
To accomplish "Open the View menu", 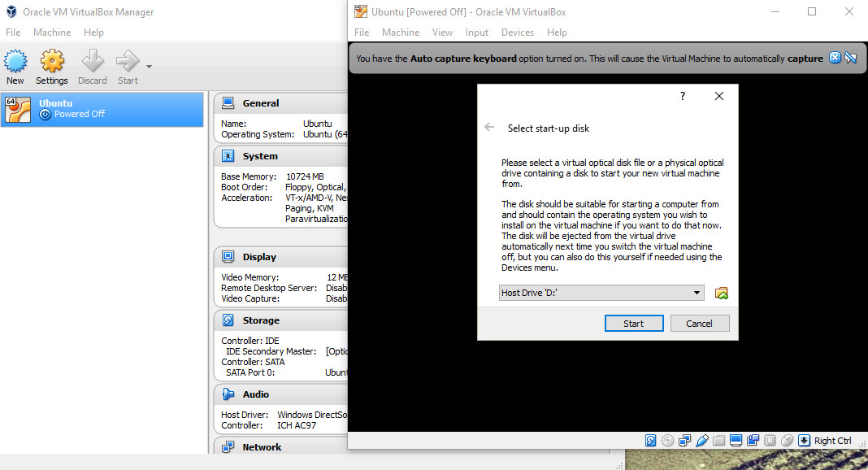I will click(x=442, y=33).
